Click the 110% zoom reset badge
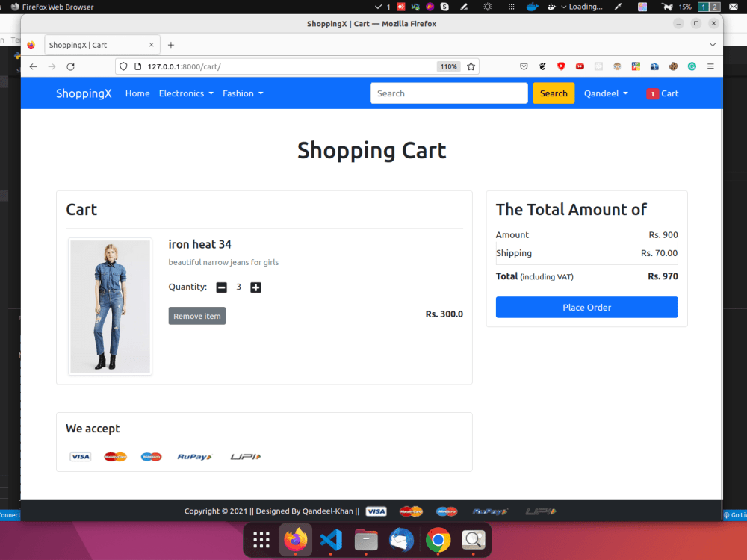Image resolution: width=747 pixels, height=560 pixels. tap(448, 66)
